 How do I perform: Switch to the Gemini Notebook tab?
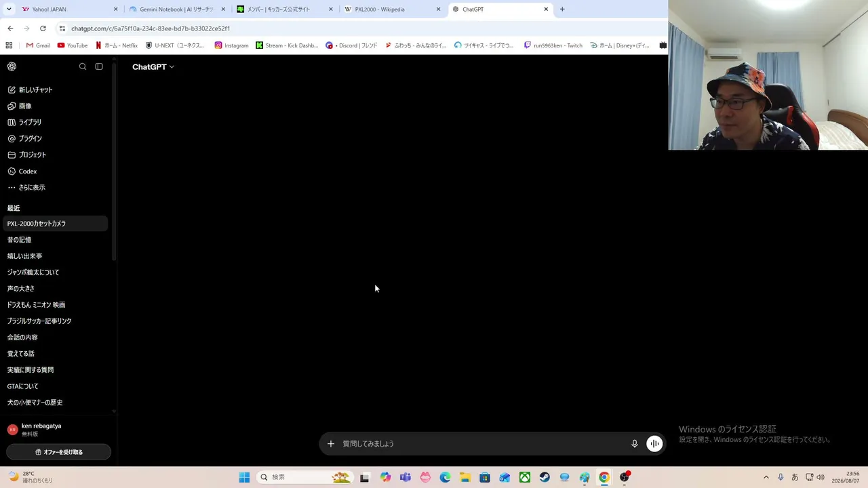click(x=176, y=9)
